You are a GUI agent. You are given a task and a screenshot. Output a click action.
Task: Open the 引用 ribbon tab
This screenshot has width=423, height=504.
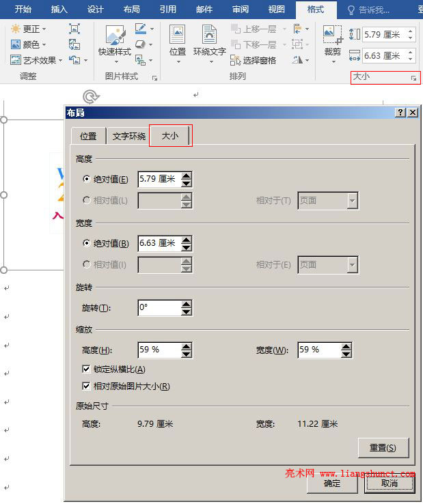tap(168, 10)
